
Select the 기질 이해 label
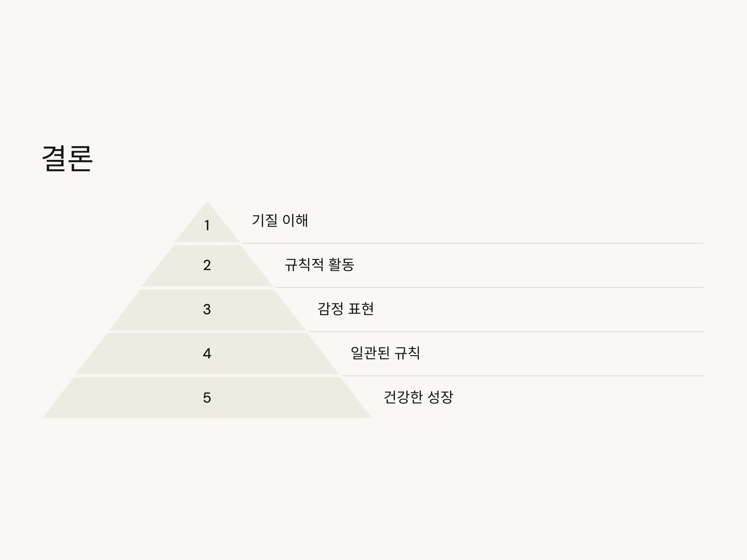pos(280,220)
